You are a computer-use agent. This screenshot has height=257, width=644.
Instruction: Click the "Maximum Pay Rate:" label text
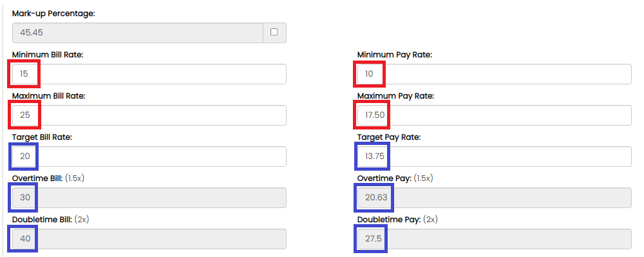[x=395, y=96]
